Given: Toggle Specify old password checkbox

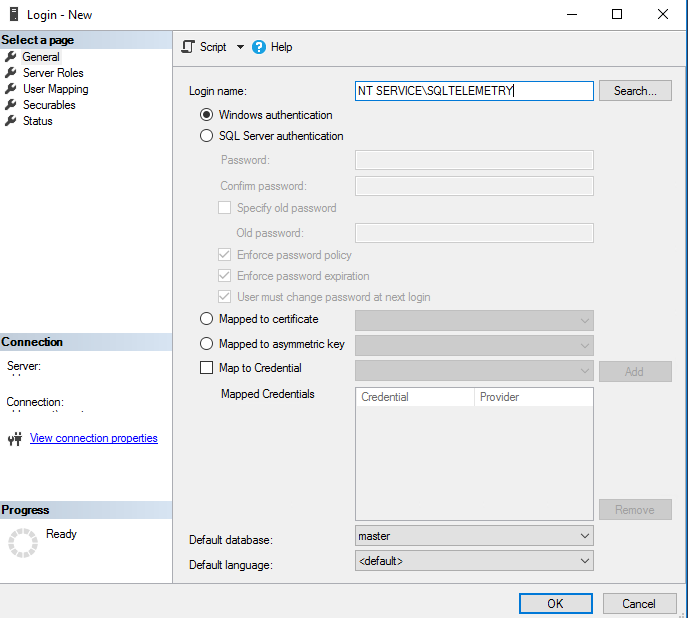Looking at the screenshot, I should pos(225,208).
